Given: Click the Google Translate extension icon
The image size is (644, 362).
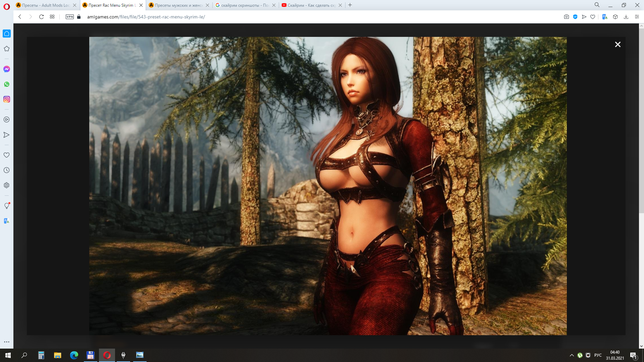Looking at the screenshot, I should (x=605, y=17).
